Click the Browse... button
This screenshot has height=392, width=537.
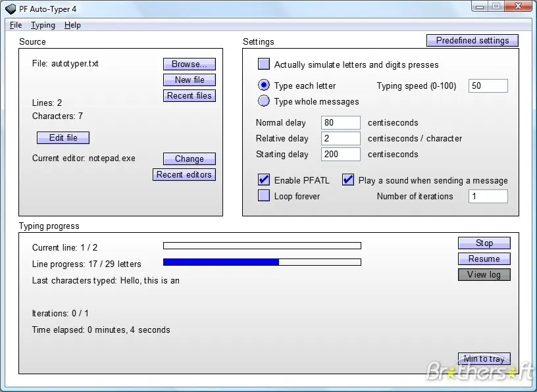tap(190, 64)
